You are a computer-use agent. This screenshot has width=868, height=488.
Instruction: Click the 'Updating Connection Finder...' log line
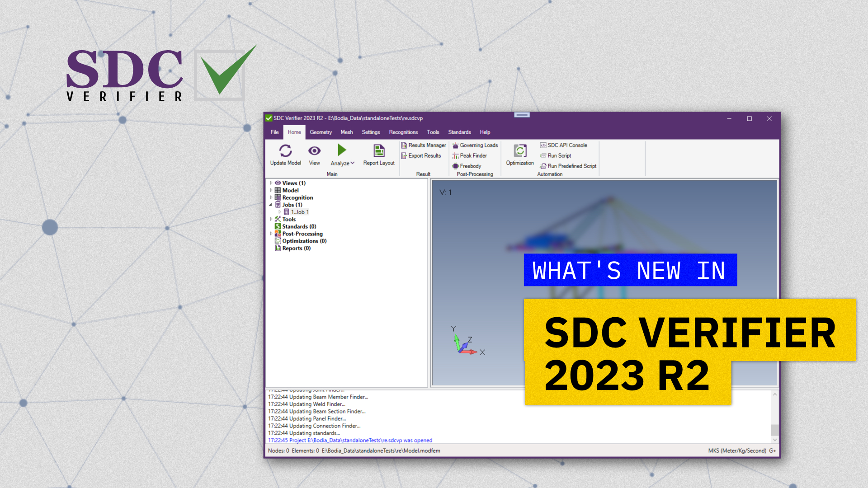(x=314, y=426)
